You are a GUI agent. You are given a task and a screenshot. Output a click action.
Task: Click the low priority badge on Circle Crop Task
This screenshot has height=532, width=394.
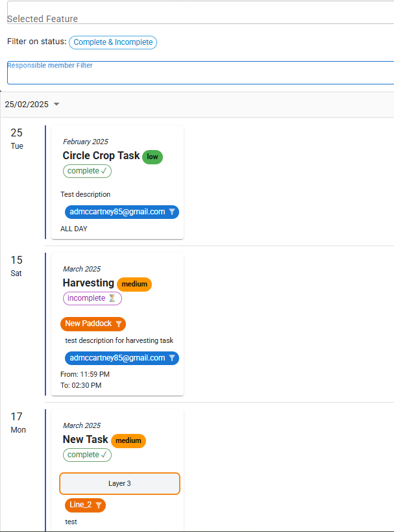[152, 157]
